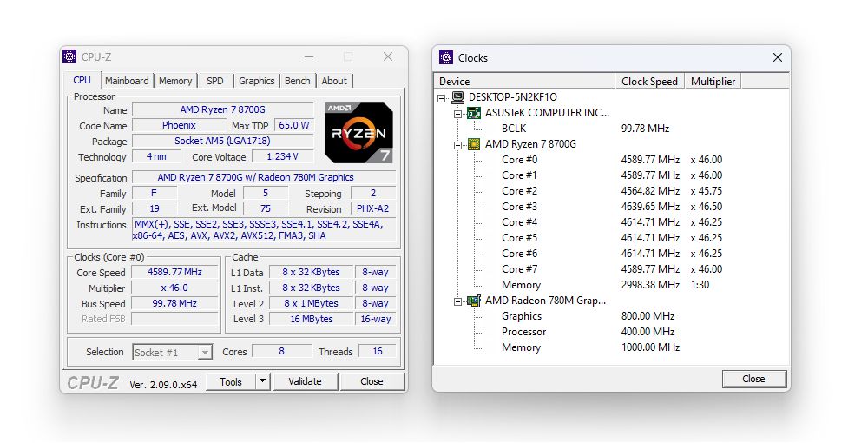868x443 pixels.
Task: Collapse the DESKTOP-5N2KF1O tree node
Action: [x=441, y=98]
